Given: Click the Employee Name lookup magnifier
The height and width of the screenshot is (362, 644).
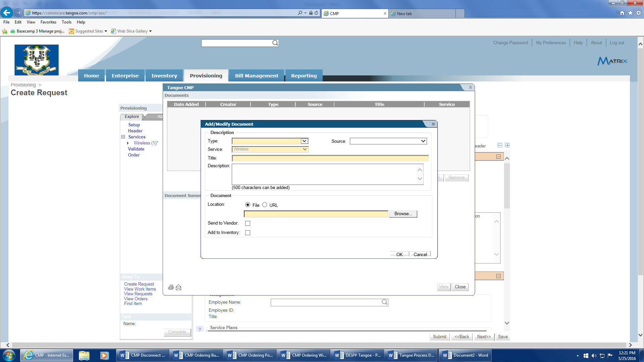Looking at the screenshot, I should pos(384,302).
